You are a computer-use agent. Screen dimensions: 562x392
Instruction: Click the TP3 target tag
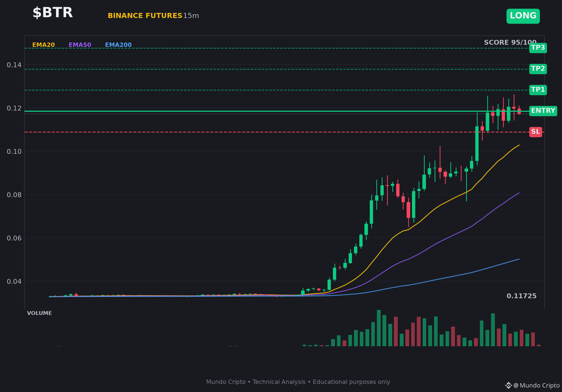click(538, 48)
